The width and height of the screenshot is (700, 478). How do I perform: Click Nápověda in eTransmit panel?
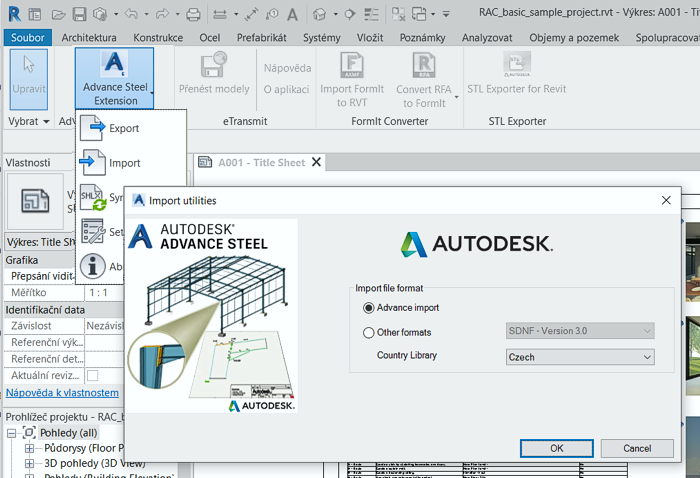tap(287, 68)
